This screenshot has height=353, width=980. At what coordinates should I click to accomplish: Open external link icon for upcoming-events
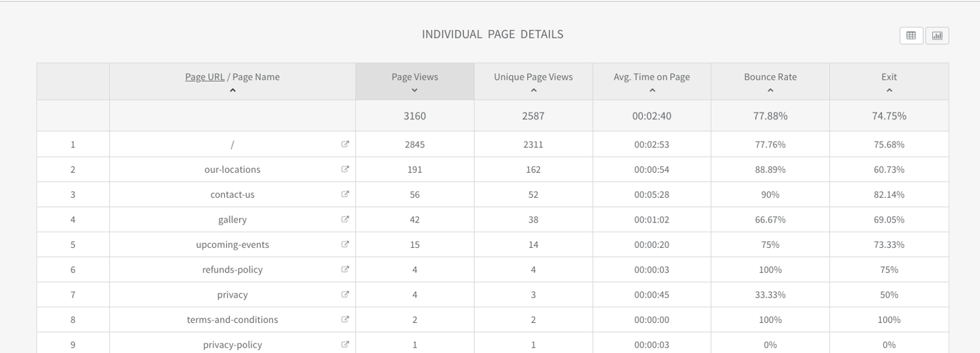[x=345, y=244]
